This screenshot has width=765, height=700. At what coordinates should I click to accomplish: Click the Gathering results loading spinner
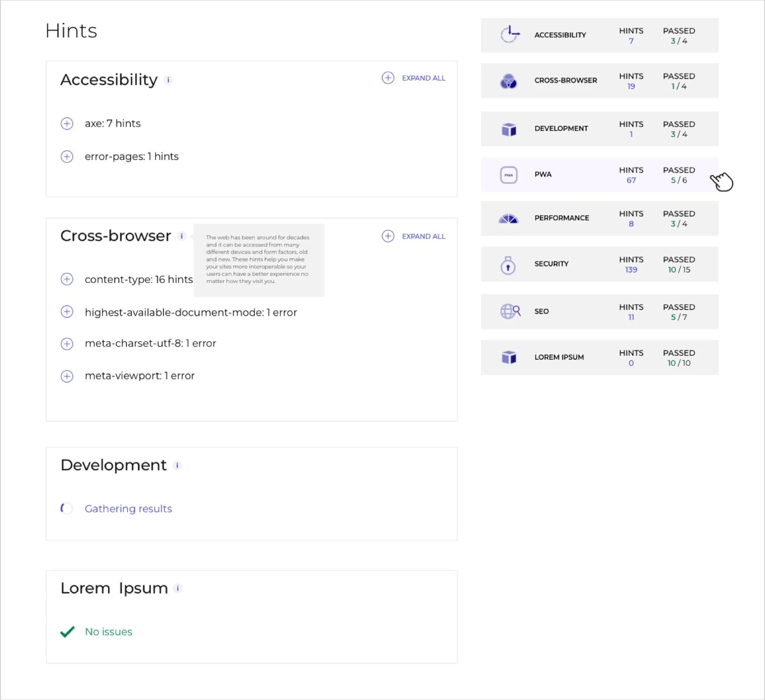(66, 508)
